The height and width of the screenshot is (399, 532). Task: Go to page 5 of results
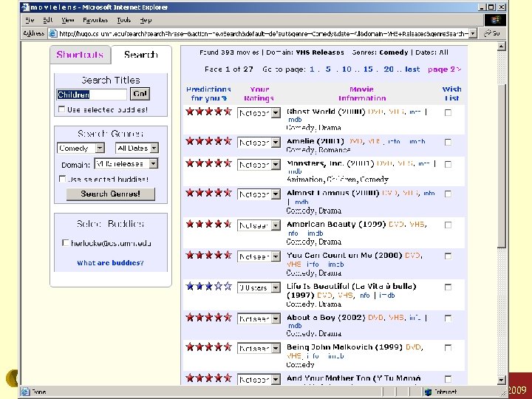point(328,69)
